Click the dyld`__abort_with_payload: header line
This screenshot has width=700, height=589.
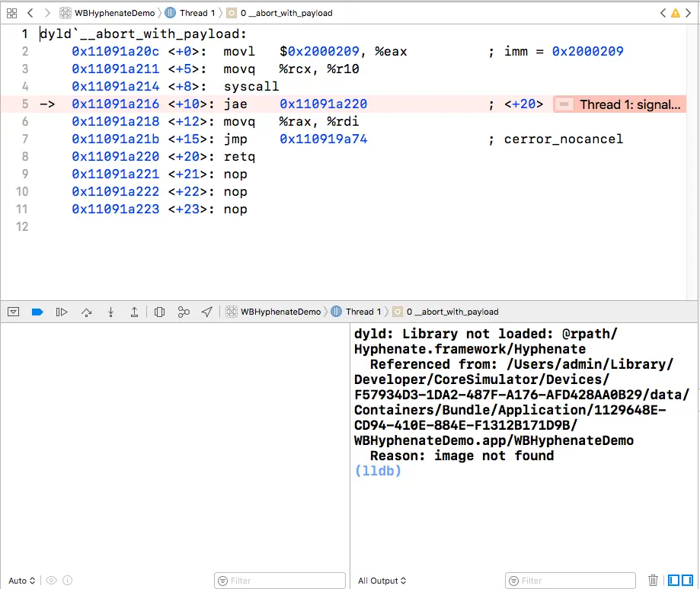coord(143,34)
